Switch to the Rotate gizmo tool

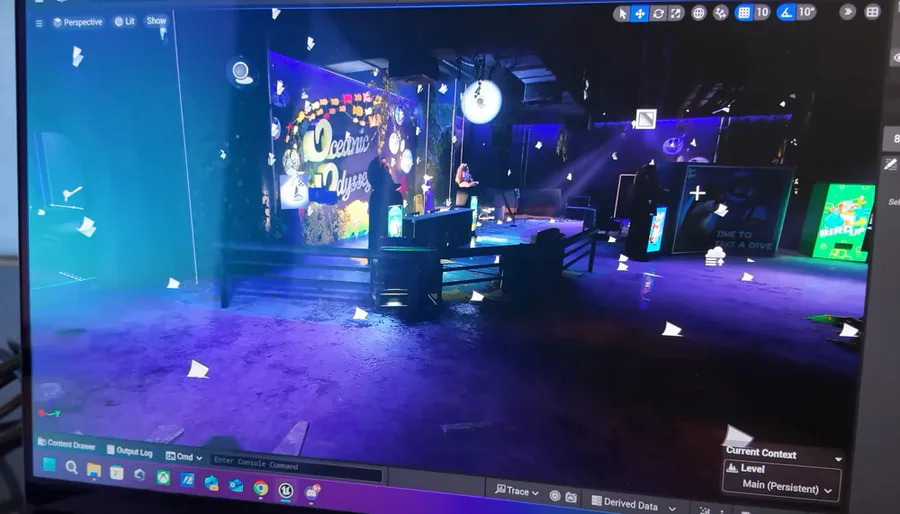658,13
